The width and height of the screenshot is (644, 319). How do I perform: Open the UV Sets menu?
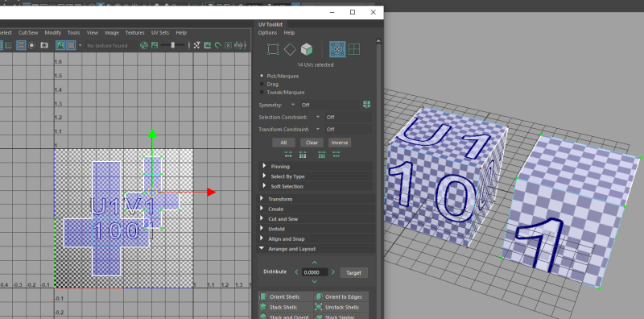pos(160,33)
